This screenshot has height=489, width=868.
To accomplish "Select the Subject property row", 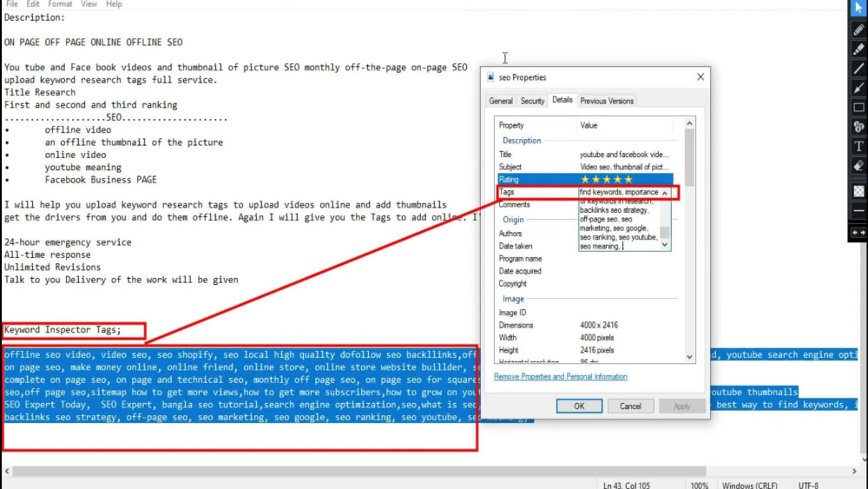I will coord(585,167).
